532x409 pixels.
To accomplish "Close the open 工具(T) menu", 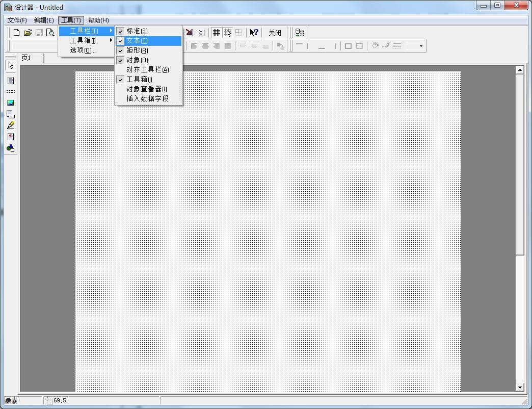I will click(x=71, y=20).
